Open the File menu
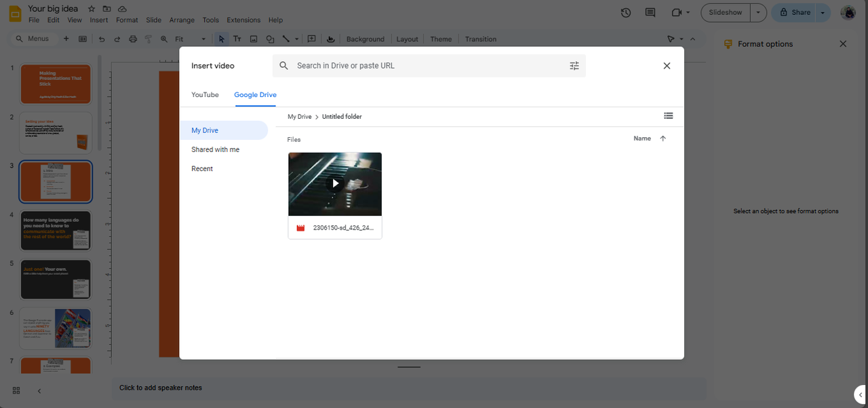The height and width of the screenshot is (408, 868). [34, 20]
